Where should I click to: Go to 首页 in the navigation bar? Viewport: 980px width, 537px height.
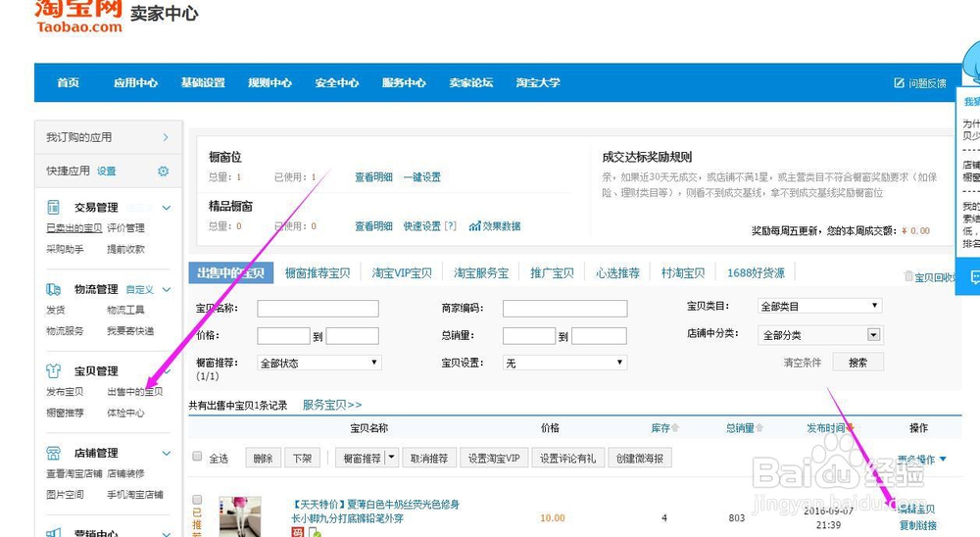tap(69, 82)
